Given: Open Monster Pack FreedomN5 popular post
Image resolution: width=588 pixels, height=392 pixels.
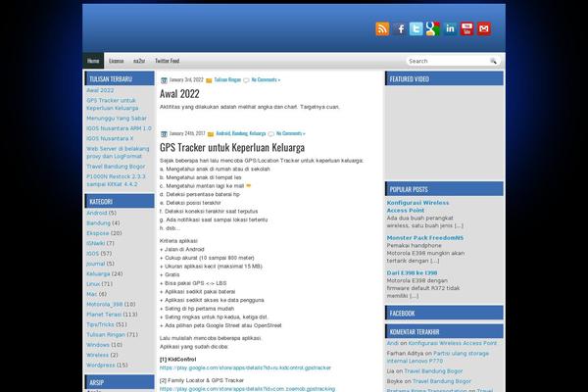Looking at the screenshot, I should click(x=425, y=238).
